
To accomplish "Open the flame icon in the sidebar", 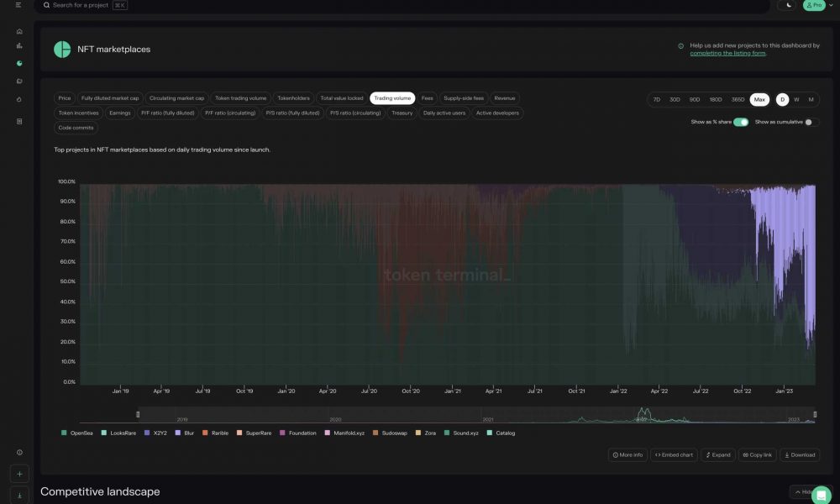I will click(19, 99).
